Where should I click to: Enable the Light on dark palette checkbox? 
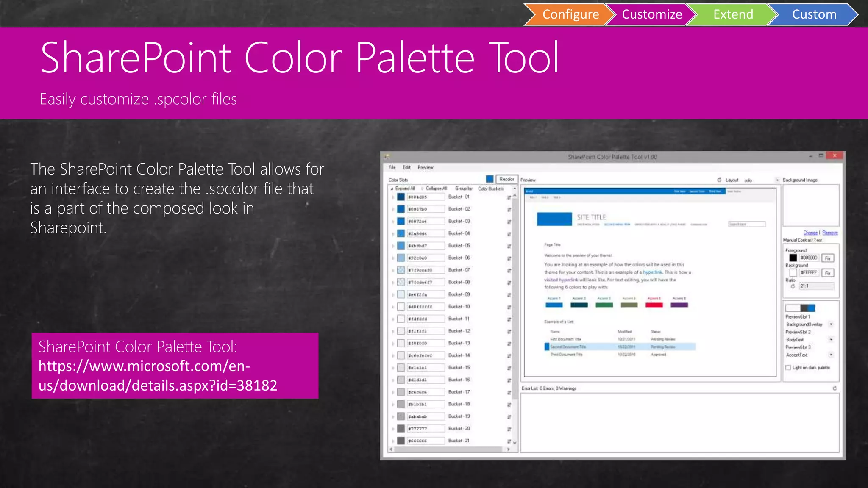(788, 368)
